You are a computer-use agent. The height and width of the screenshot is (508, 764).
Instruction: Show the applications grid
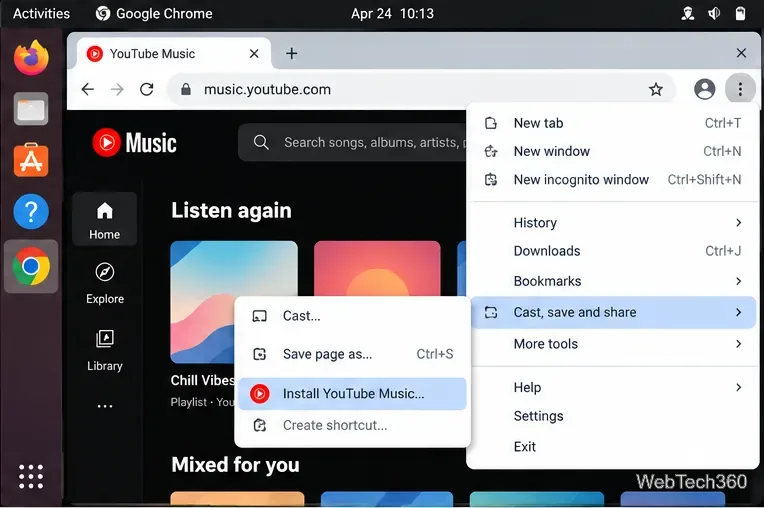click(31, 476)
